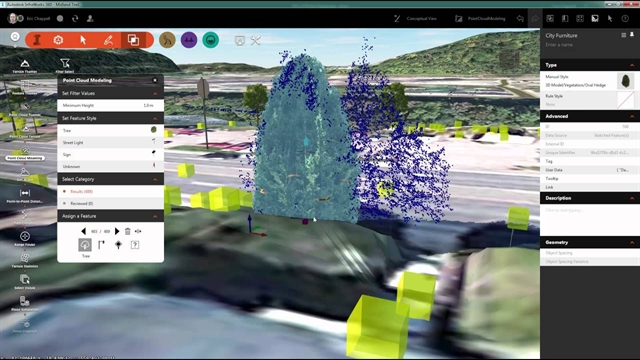Click the presentation icon beside the wrench
The height and width of the screenshot is (360, 640).
click(240, 40)
